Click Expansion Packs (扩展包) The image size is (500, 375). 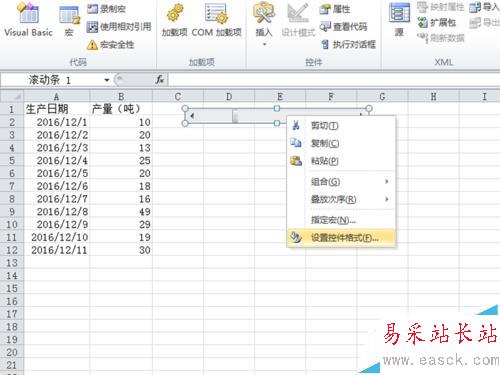pyautogui.click(x=437, y=22)
